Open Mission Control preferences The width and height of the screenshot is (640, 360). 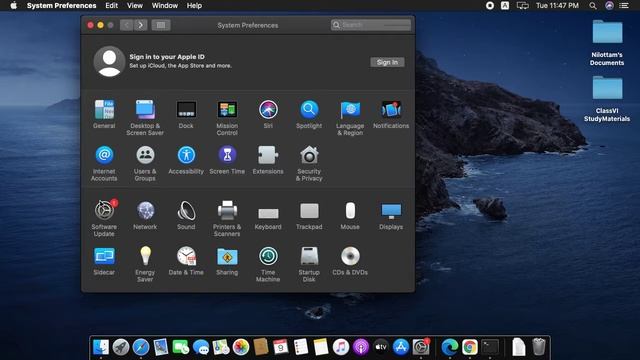227,118
